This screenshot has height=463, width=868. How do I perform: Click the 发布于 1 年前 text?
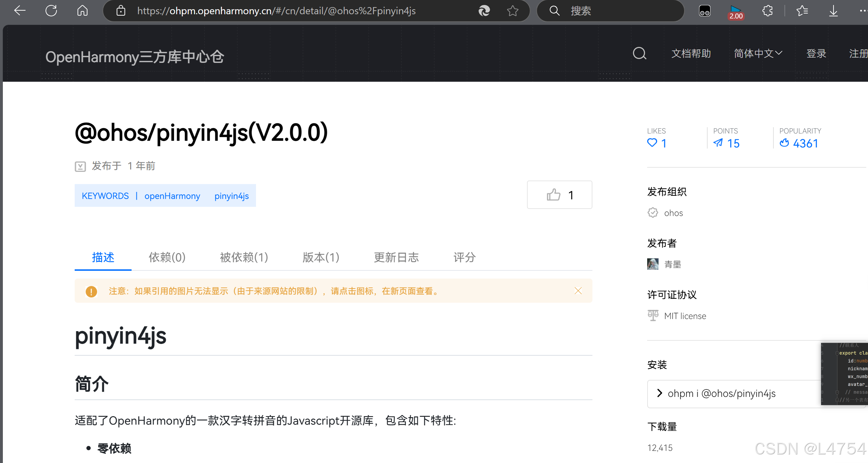(123, 166)
